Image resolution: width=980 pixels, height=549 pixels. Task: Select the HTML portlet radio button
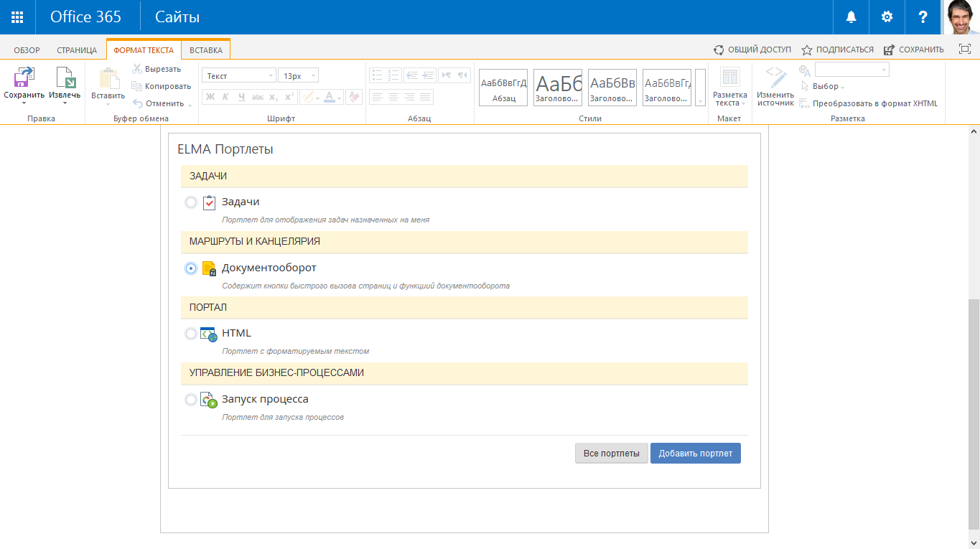[x=191, y=334]
